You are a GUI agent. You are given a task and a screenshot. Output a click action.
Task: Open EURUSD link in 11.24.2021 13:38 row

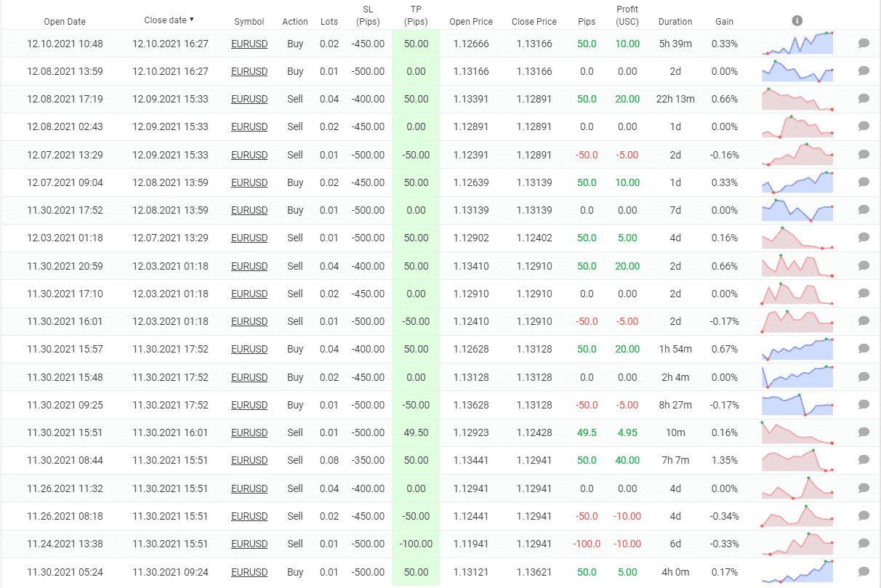point(249,544)
